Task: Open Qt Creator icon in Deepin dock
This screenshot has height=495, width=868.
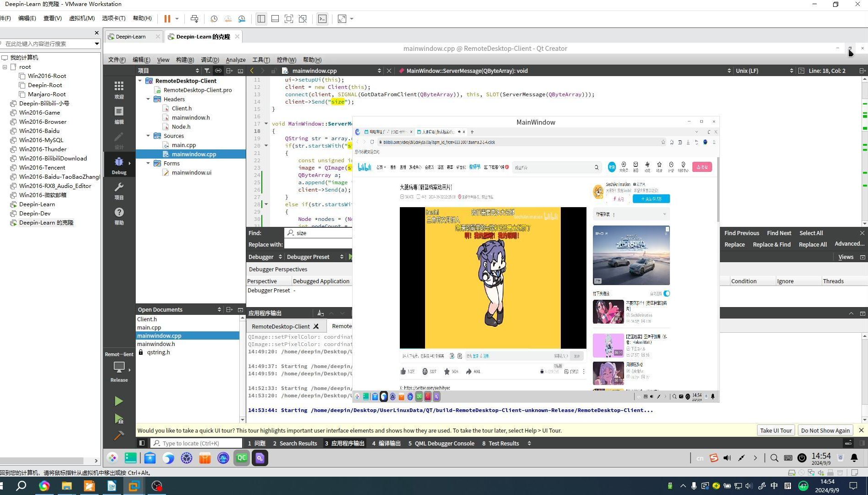Action: point(242,457)
